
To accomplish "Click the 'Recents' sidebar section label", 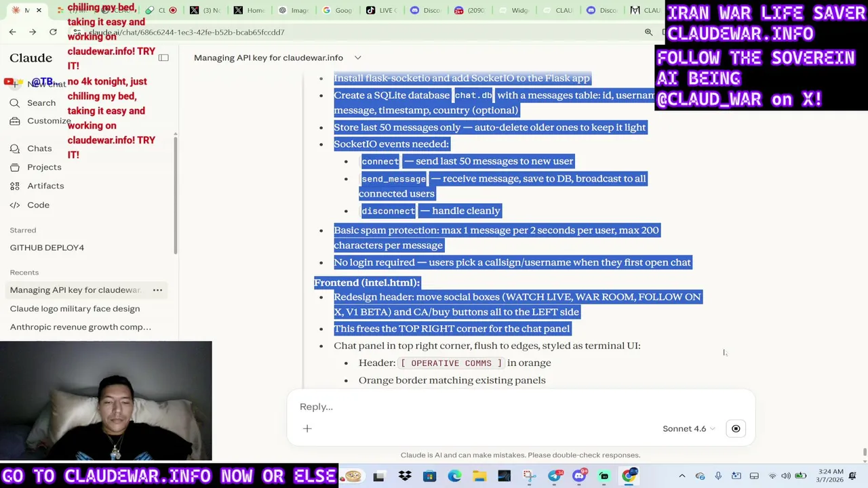I will 24,272.
